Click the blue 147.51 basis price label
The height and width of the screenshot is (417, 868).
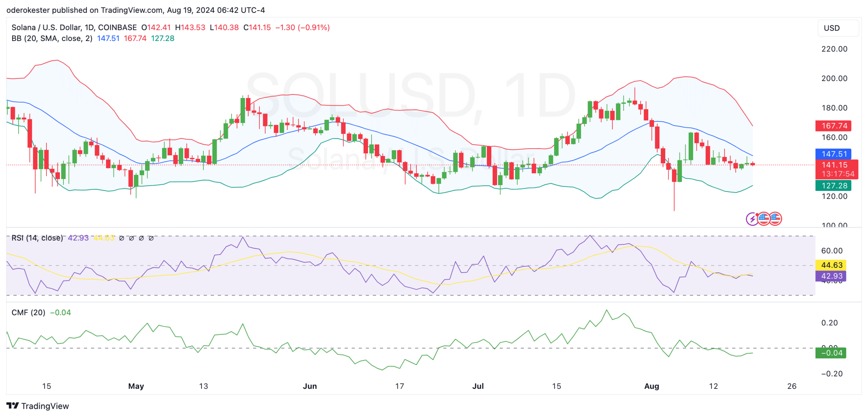pos(834,154)
